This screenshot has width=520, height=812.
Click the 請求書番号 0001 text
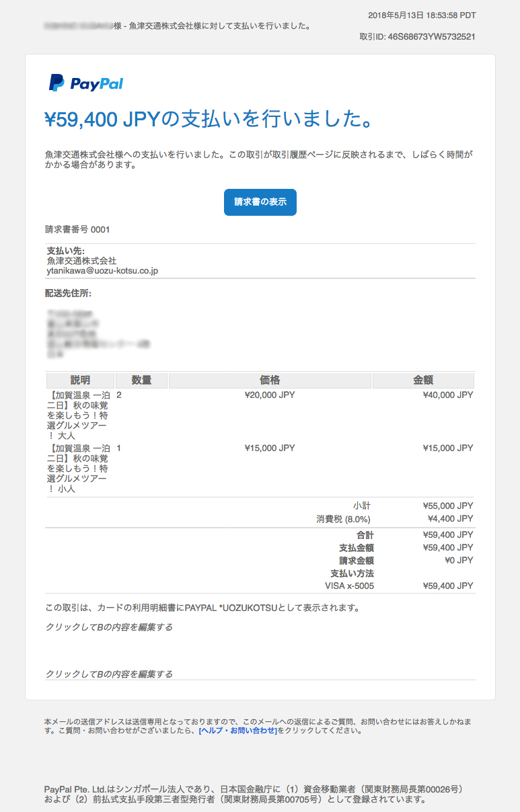77,230
